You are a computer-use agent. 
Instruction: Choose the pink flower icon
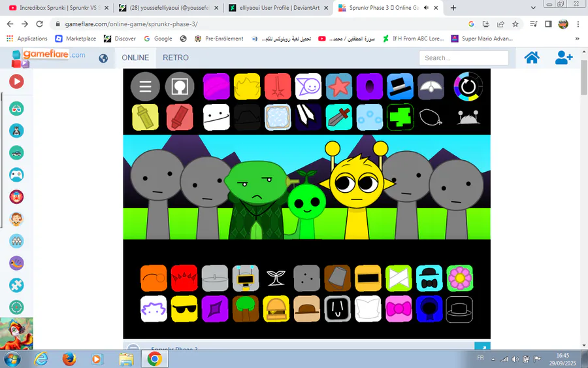click(460, 278)
